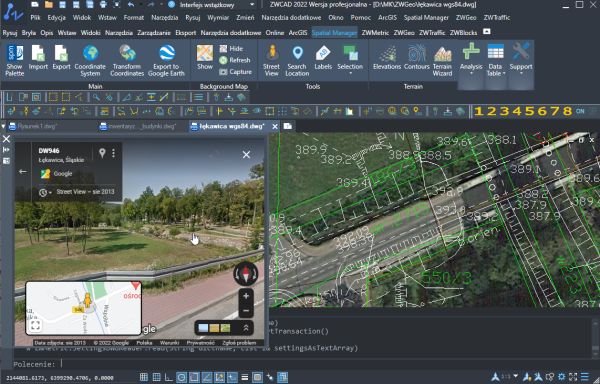Open the Show Palette tool
The image size is (600, 384).
[15, 60]
